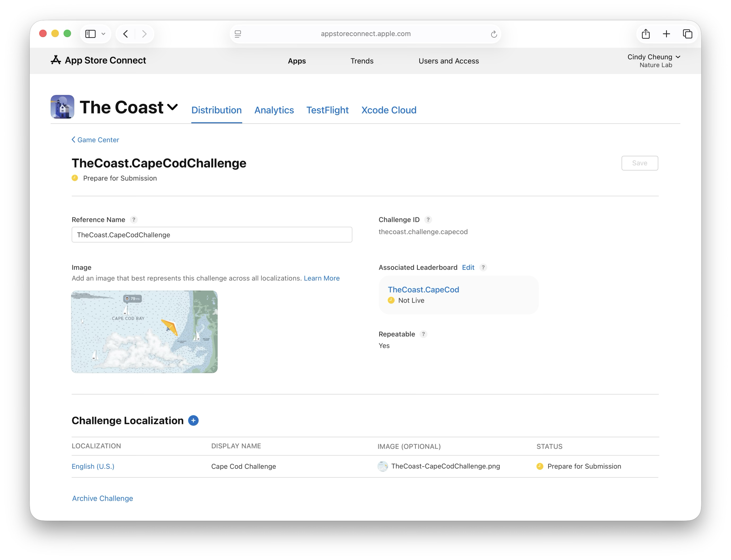This screenshot has width=731, height=560.
Task: Click the Archive Challenge link
Action: coord(102,498)
